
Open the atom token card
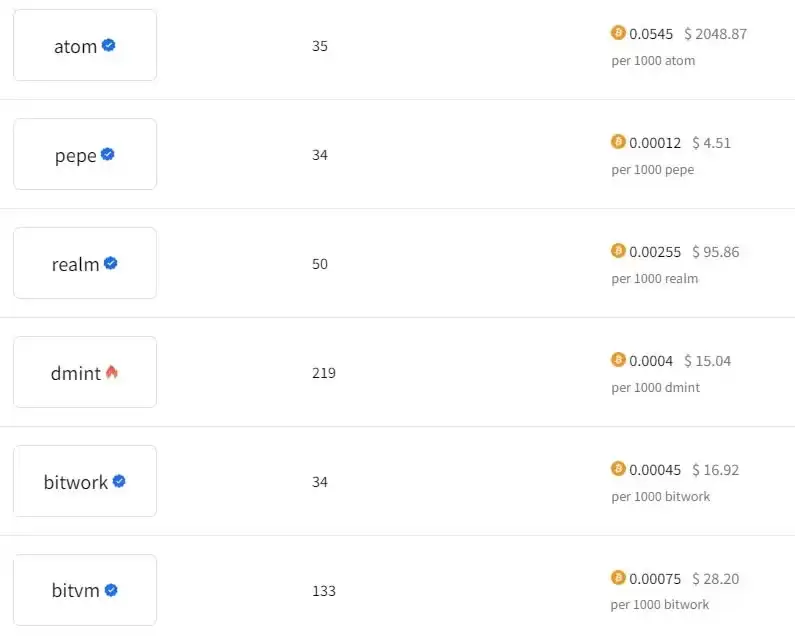click(x=85, y=45)
